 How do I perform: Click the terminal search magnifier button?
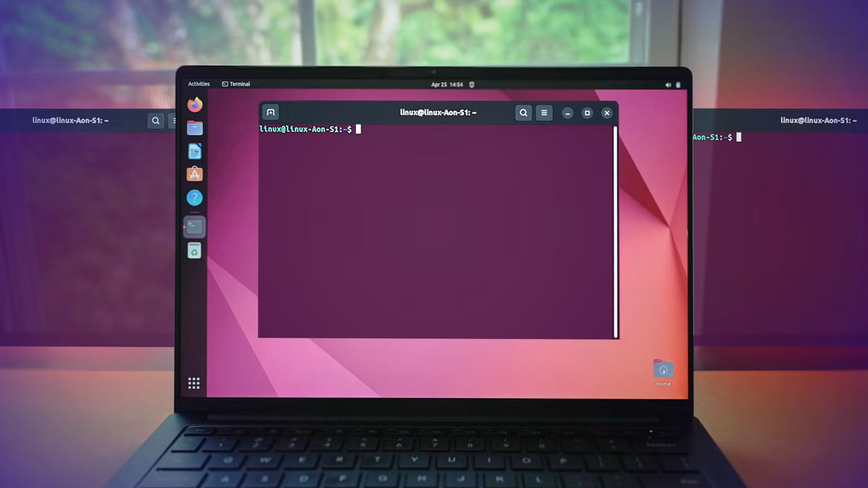[523, 113]
